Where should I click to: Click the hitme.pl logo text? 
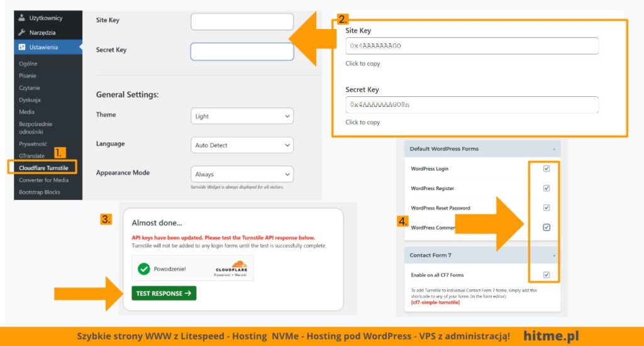click(x=551, y=336)
